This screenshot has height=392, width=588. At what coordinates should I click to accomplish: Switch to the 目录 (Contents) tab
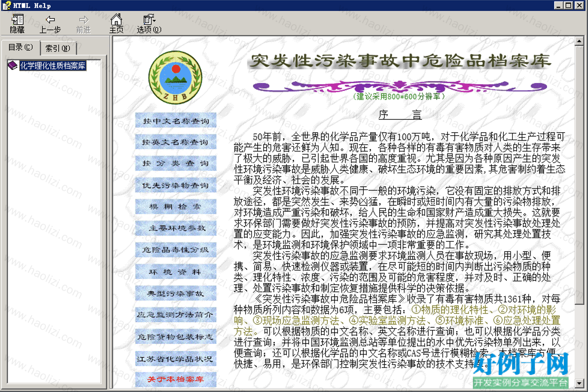click(21, 47)
